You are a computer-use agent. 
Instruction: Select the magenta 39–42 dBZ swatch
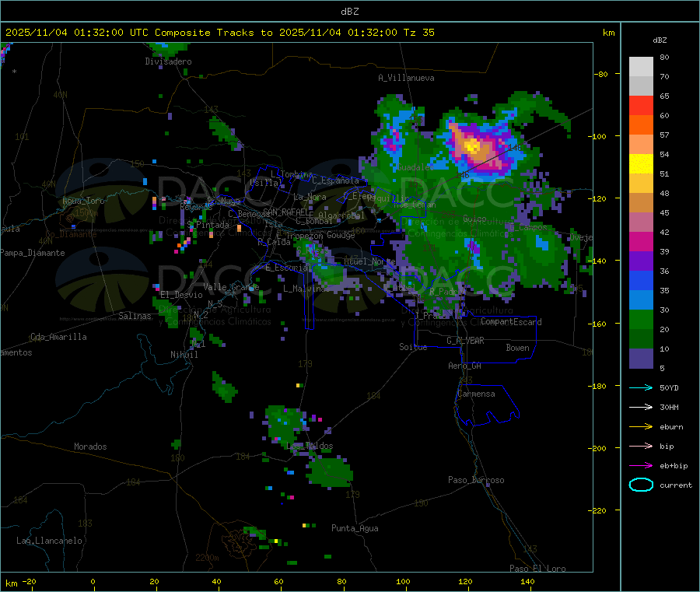click(641, 241)
